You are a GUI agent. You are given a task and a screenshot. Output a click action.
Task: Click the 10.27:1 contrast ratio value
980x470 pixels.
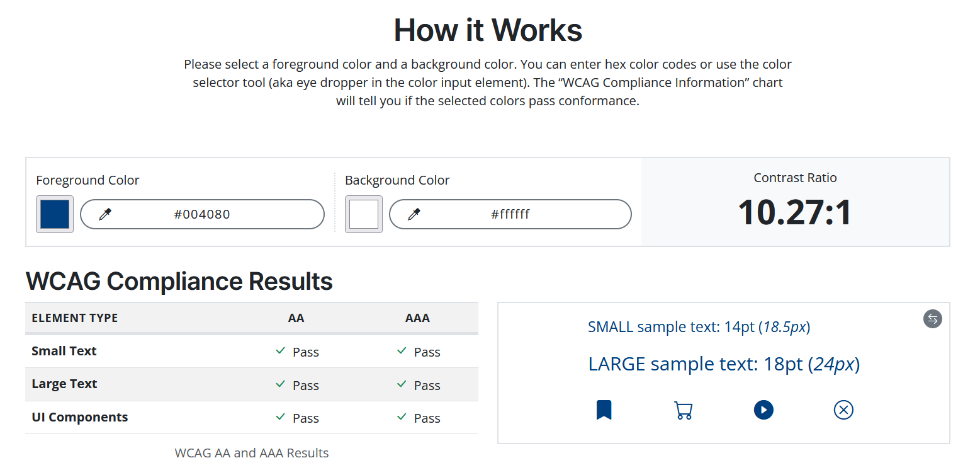pos(795,212)
